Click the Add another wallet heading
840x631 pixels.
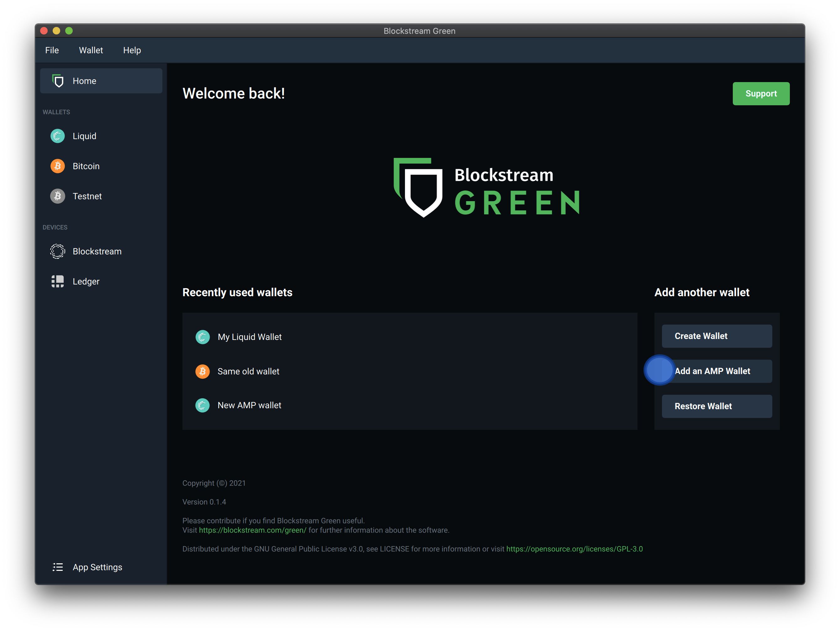click(x=702, y=292)
